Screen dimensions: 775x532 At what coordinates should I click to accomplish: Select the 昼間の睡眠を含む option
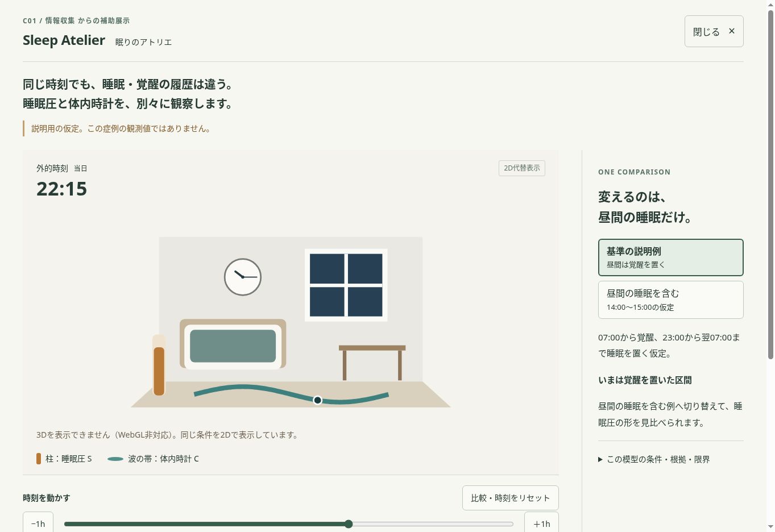tap(670, 300)
